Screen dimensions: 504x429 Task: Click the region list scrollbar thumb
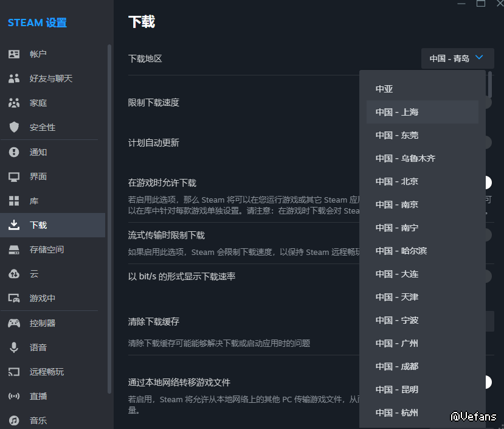[x=489, y=85]
